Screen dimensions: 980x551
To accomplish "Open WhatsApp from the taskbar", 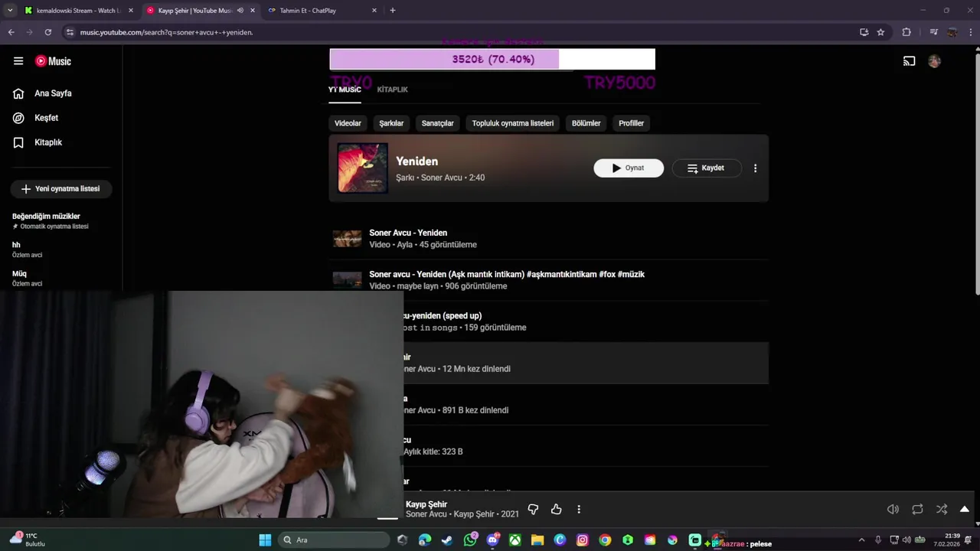I will point(470,540).
